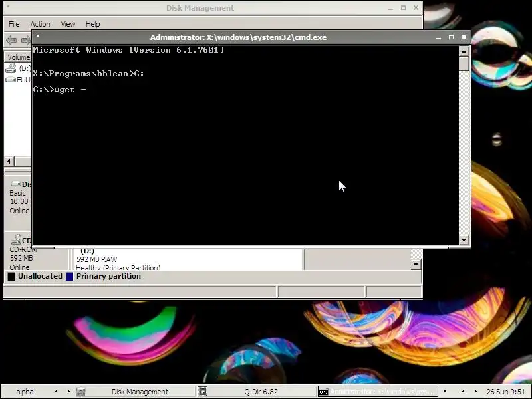532x399 pixels.
Task: Click the right arrow button beside the taskbar clock
Action: coord(475,392)
